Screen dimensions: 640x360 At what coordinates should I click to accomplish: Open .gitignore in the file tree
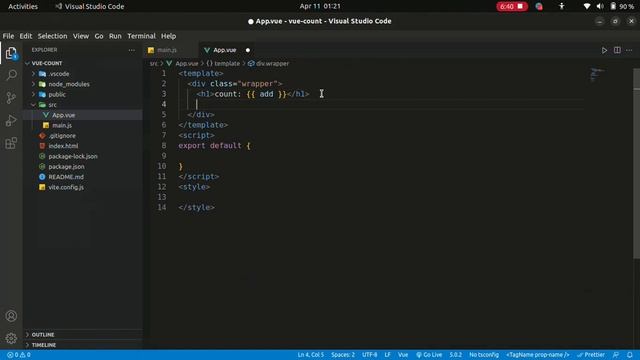(x=62, y=136)
